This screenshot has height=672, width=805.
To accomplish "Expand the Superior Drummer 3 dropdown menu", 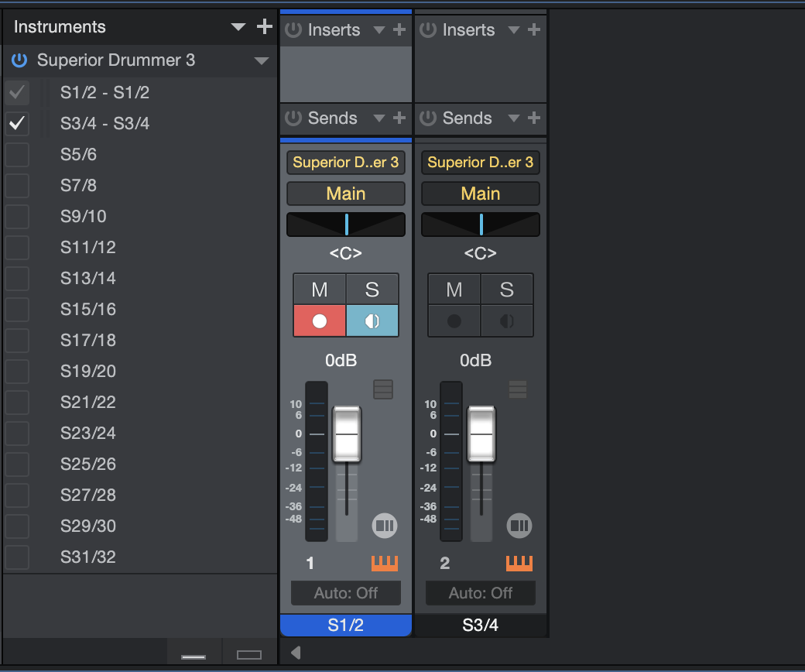I will [262, 61].
